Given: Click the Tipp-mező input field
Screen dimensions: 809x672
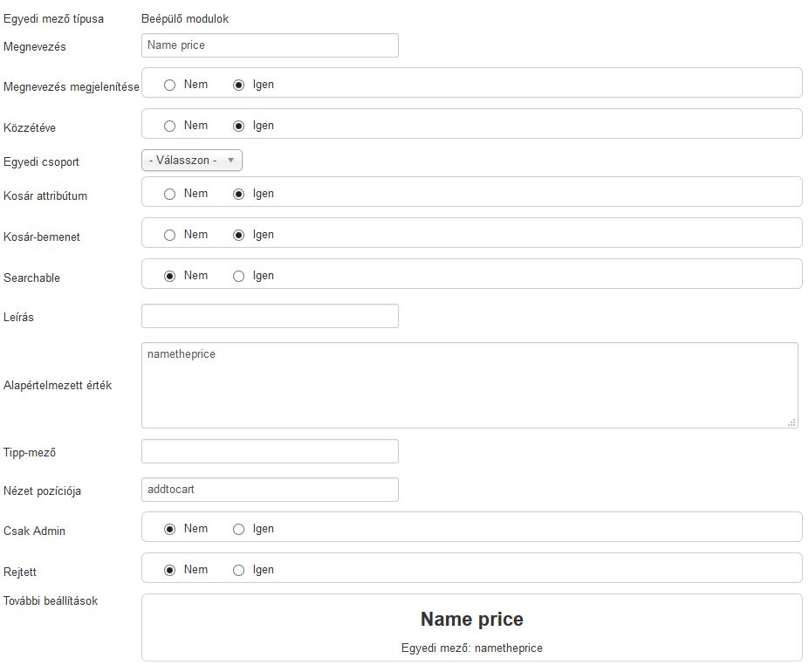Looking at the screenshot, I should pos(270,451).
